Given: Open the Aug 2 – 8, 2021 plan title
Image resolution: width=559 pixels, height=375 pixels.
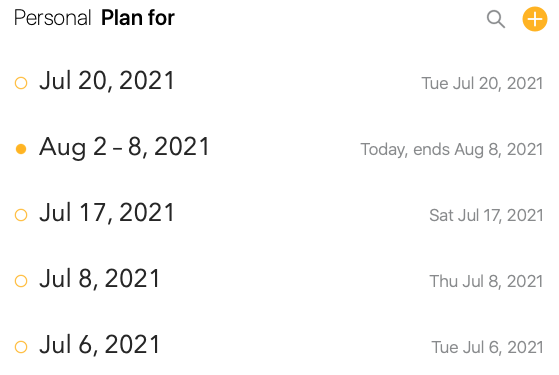Looking at the screenshot, I should 124,147.
